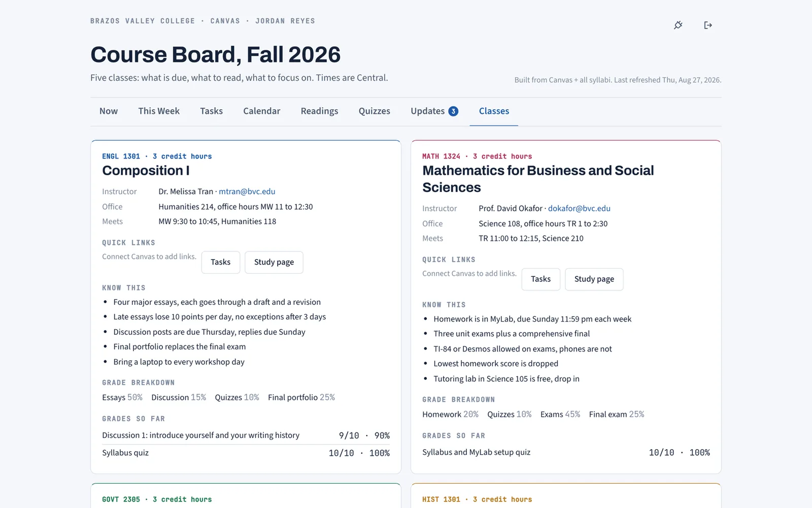Click 'Syllabus and MyLab setup quiz' row

tap(566, 452)
